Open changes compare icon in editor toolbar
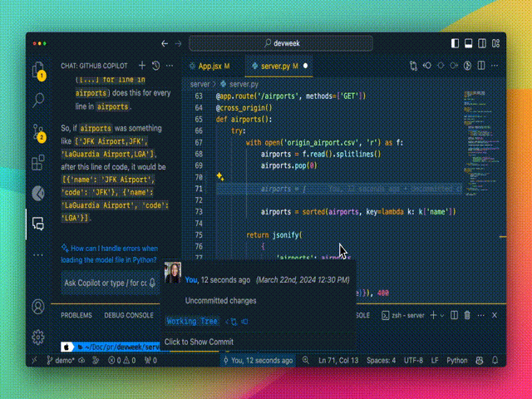532x399 pixels. pyautogui.click(x=413, y=66)
